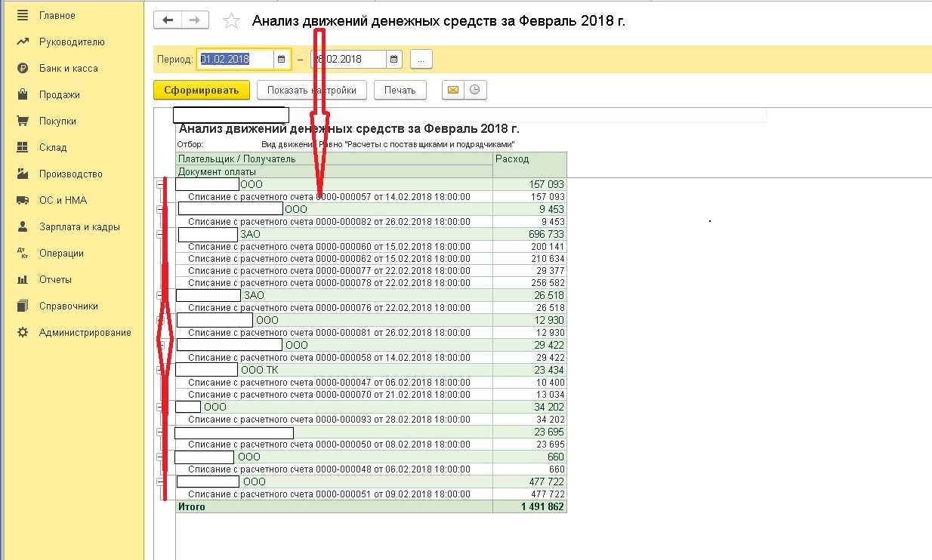Click period start date field

click(236, 59)
